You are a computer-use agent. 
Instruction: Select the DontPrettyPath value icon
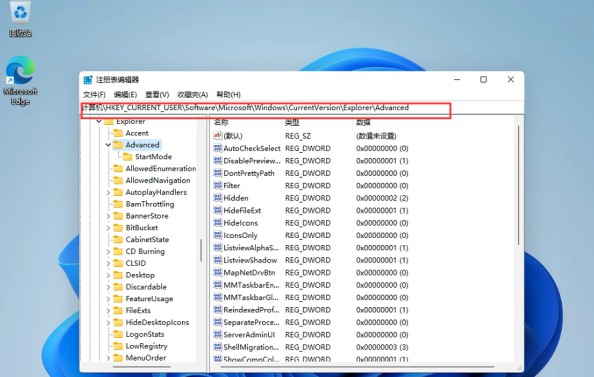coord(217,173)
